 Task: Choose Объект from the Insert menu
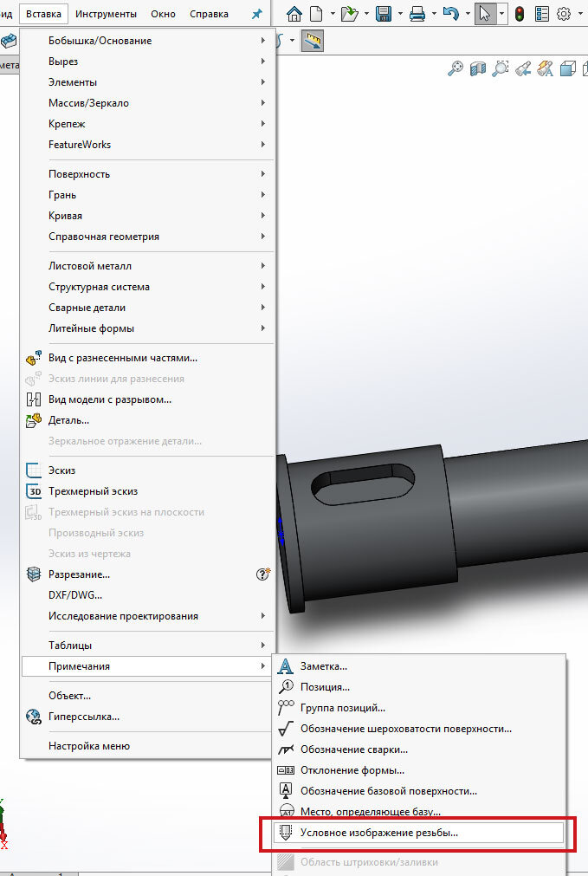[147, 696]
